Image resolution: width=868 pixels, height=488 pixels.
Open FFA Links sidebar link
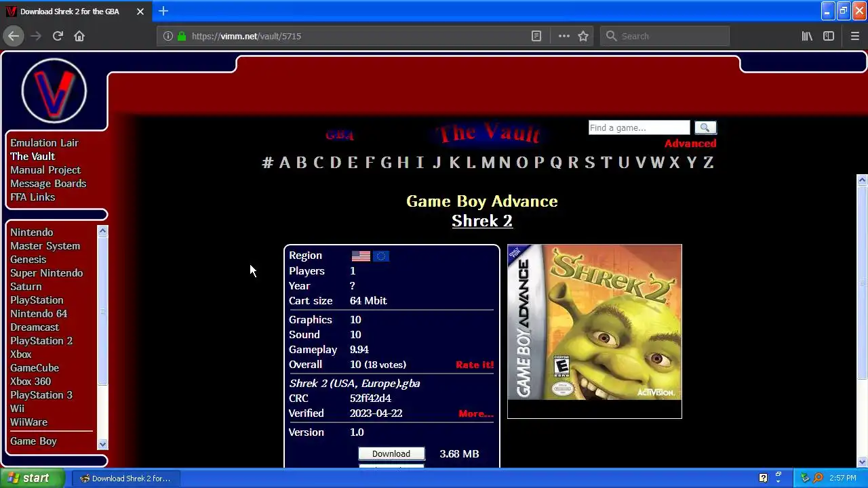33,197
